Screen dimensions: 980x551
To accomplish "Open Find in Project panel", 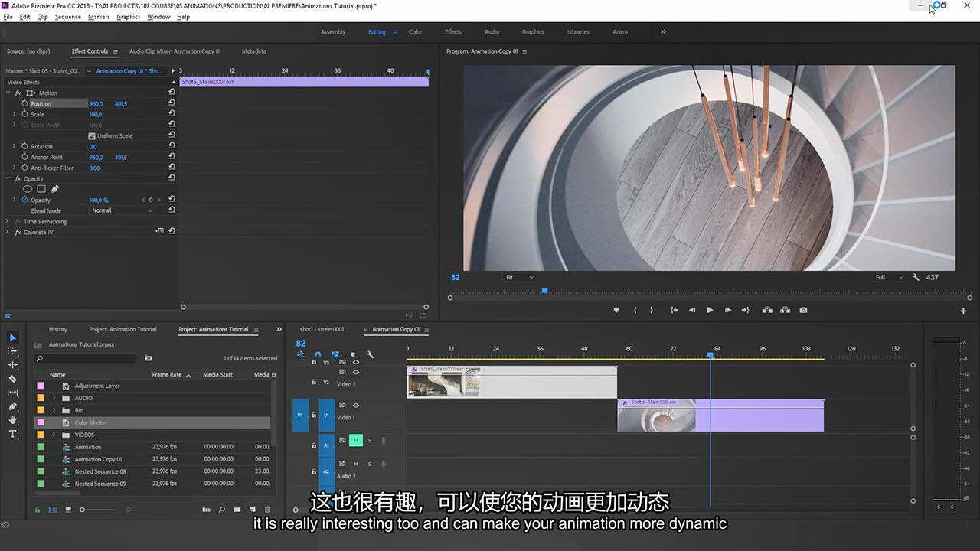I will click(222, 510).
